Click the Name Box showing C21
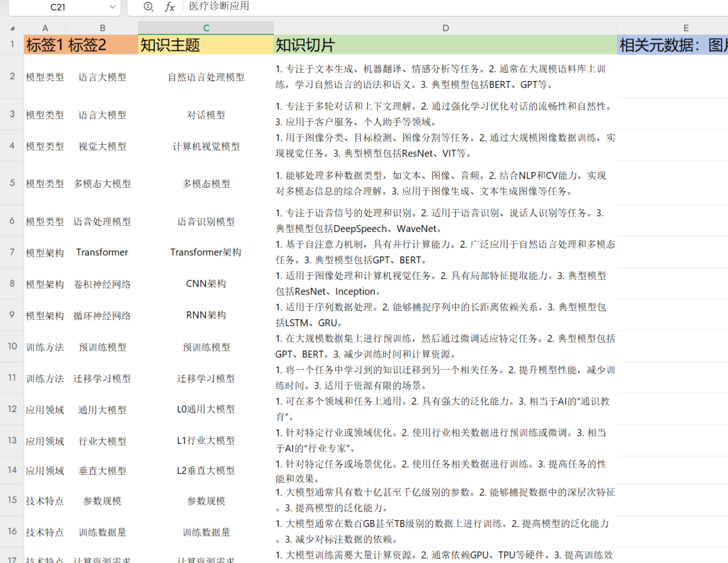This screenshot has width=728, height=563. pyautogui.click(x=57, y=7)
